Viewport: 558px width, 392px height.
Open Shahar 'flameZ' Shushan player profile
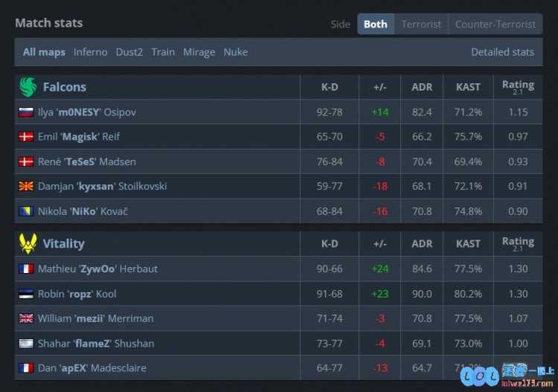pos(96,344)
